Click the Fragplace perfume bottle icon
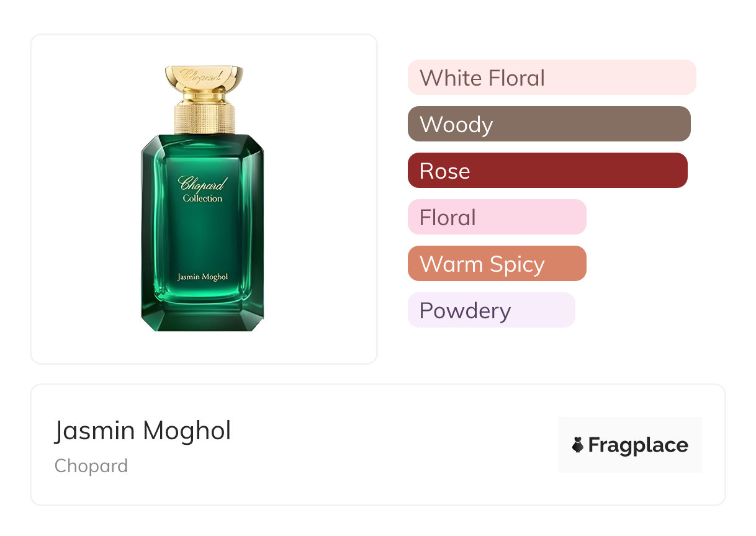The width and height of the screenshot is (756, 536). pyautogui.click(x=578, y=445)
